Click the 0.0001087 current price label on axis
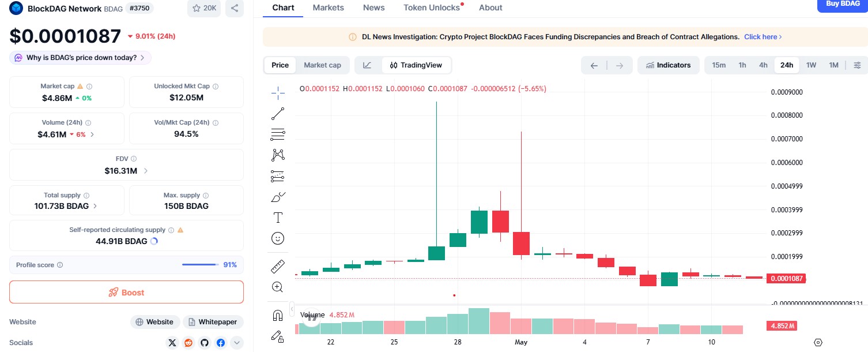 click(x=786, y=279)
